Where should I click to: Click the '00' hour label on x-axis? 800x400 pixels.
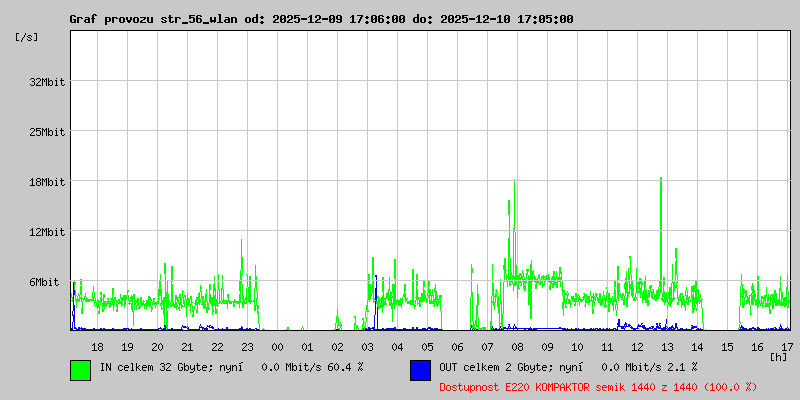(x=278, y=347)
